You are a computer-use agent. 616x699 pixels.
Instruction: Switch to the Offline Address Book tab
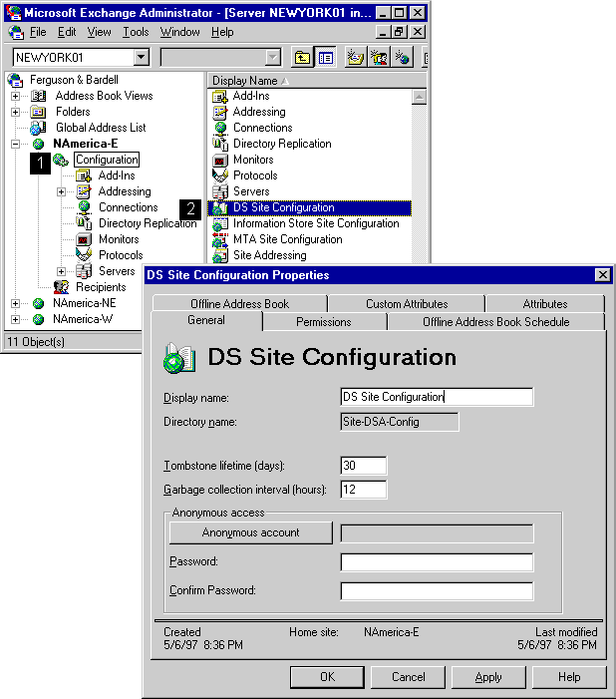pyautogui.click(x=240, y=304)
